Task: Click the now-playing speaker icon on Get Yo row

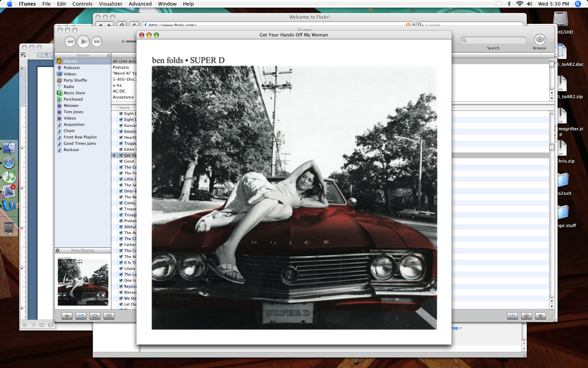Action: pyautogui.click(x=114, y=155)
